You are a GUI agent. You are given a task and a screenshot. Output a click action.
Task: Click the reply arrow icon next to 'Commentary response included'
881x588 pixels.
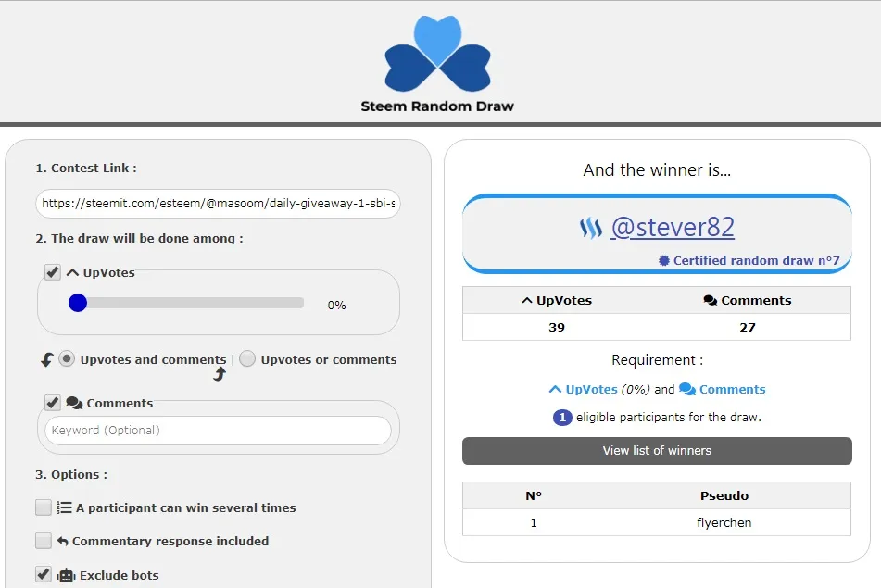(x=62, y=542)
